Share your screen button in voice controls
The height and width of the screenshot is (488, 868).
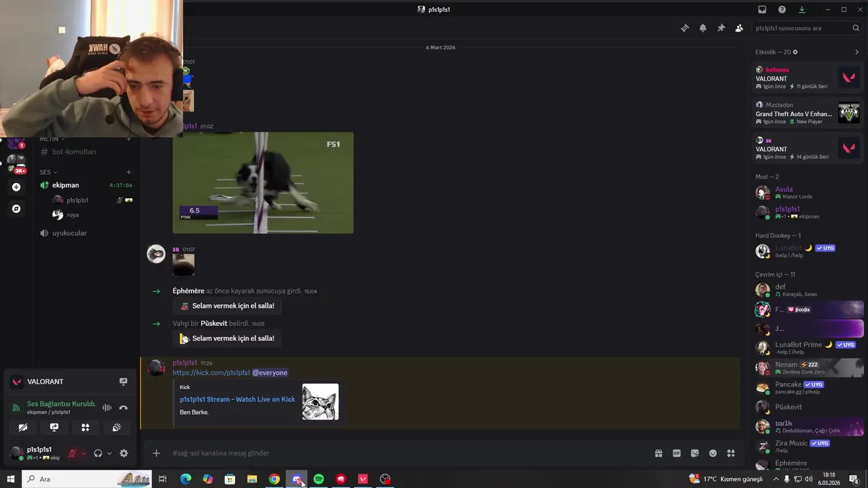tap(54, 428)
